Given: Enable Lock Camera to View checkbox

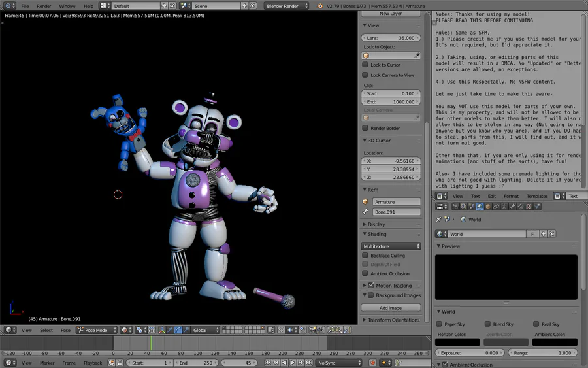Looking at the screenshot, I should click(365, 75).
